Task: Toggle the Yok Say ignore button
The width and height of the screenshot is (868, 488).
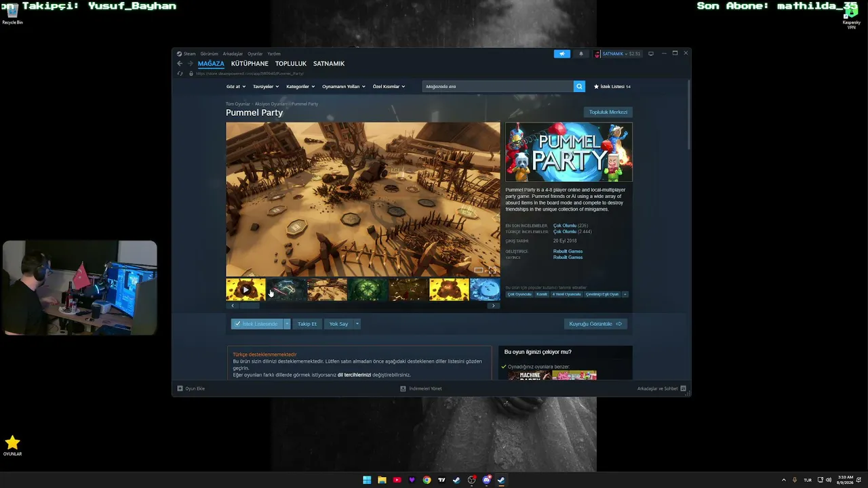Action: pyautogui.click(x=338, y=324)
